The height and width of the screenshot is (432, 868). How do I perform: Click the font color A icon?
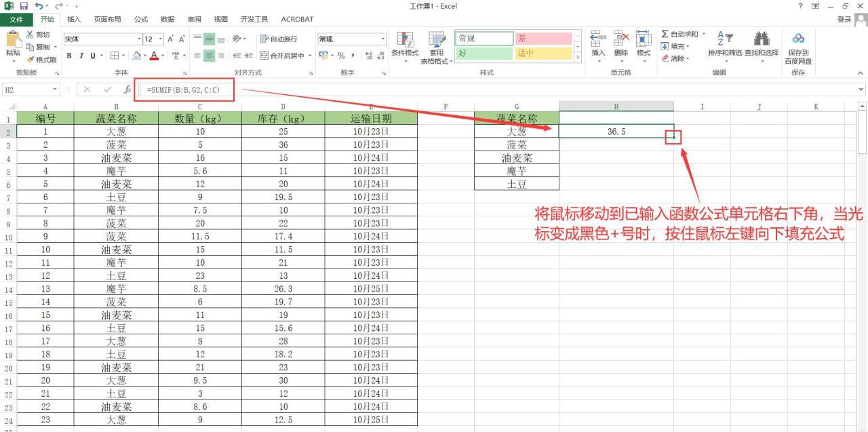(154, 56)
